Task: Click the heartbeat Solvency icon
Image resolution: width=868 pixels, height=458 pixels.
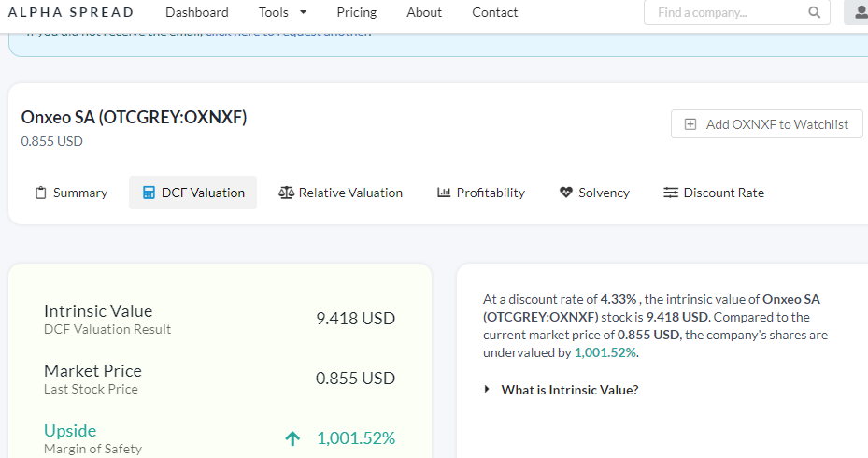Action: tap(565, 193)
